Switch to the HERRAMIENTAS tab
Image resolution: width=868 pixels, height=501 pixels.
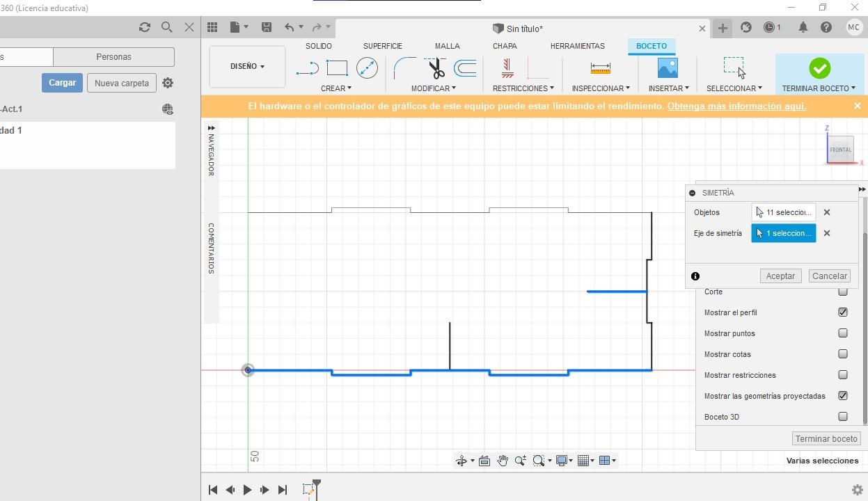[578, 46]
